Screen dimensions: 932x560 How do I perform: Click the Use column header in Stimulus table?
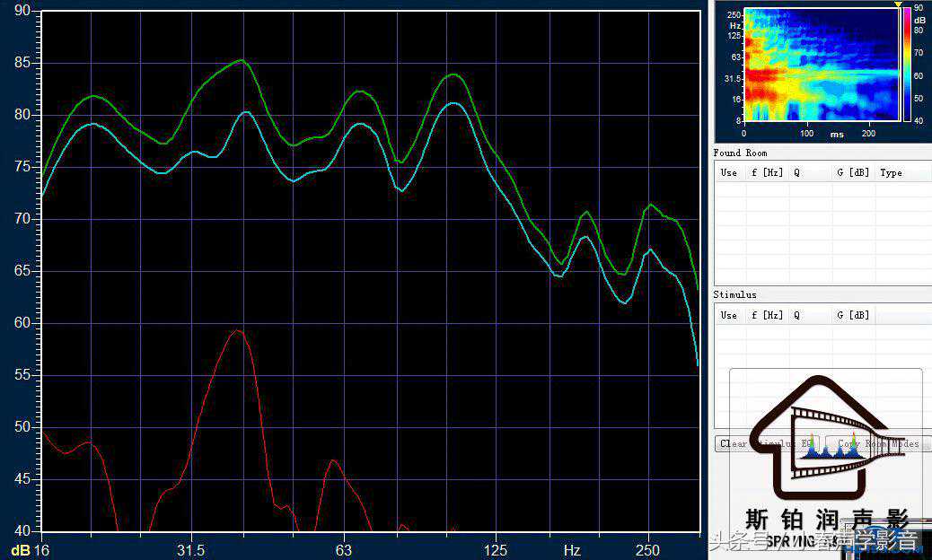pos(729,315)
